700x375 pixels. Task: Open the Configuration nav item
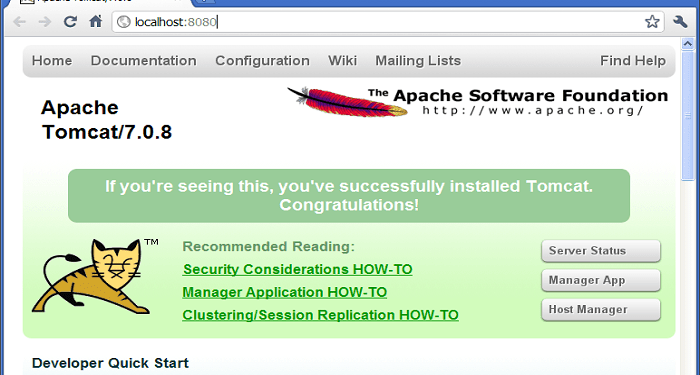point(262,61)
